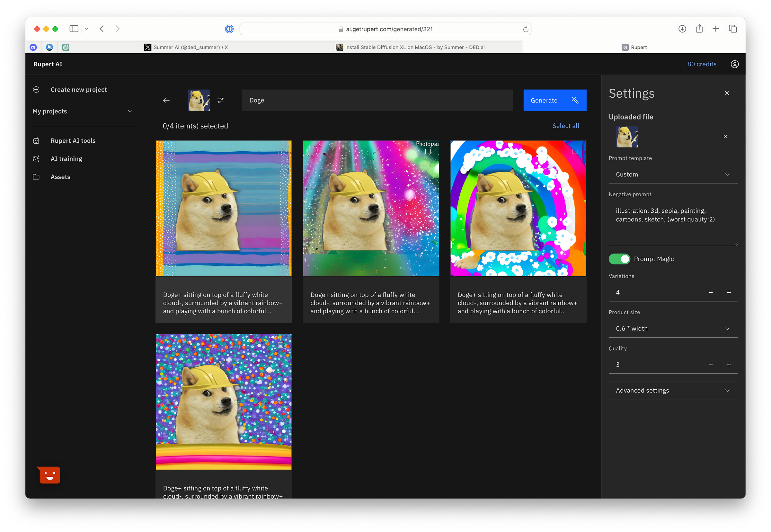Click the Negative prompt text area
Image resolution: width=771 pixels, height=532 pixels.
click(x=673, y=223)
